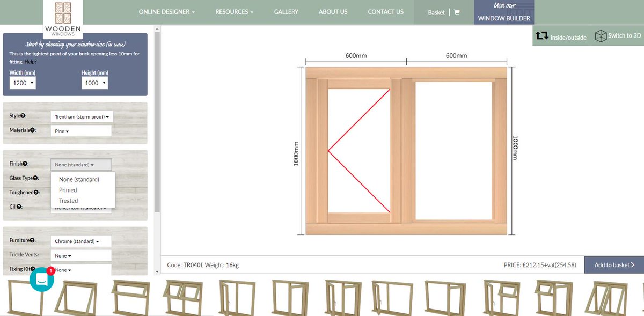Click the Use our Window Builder button
Viewport: 644px width, 316px height.
click(x=503, y=12)
